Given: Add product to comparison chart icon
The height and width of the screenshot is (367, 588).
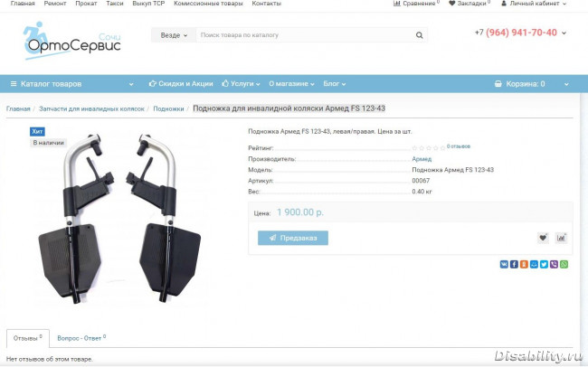Looking at the screenshot, I should point(561,238).
